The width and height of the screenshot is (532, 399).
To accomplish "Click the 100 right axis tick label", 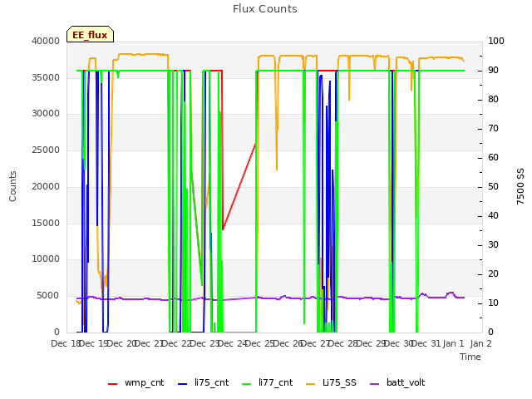I will (x=496, y=41).
